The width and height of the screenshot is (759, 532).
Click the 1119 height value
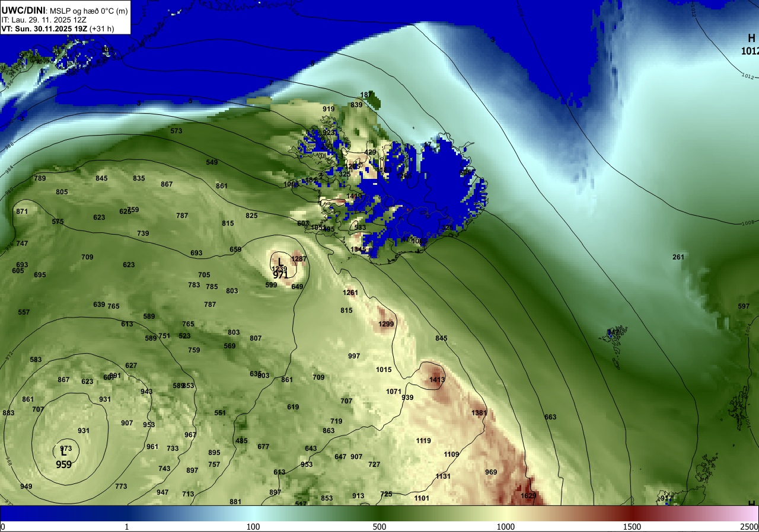coord(423,441)
